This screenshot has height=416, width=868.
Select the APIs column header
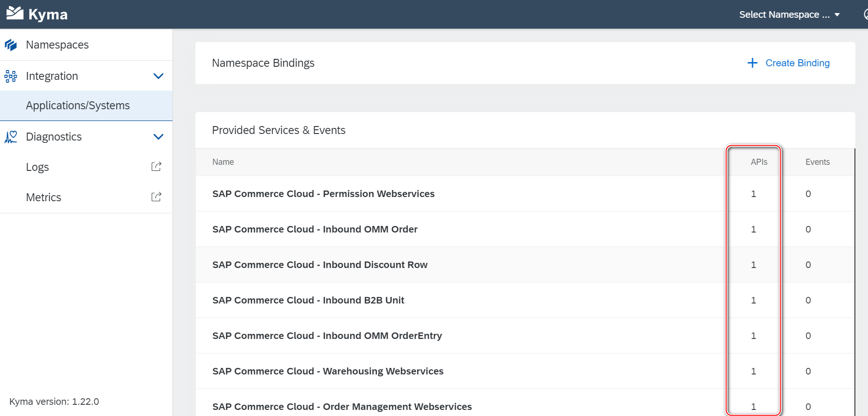759,162
